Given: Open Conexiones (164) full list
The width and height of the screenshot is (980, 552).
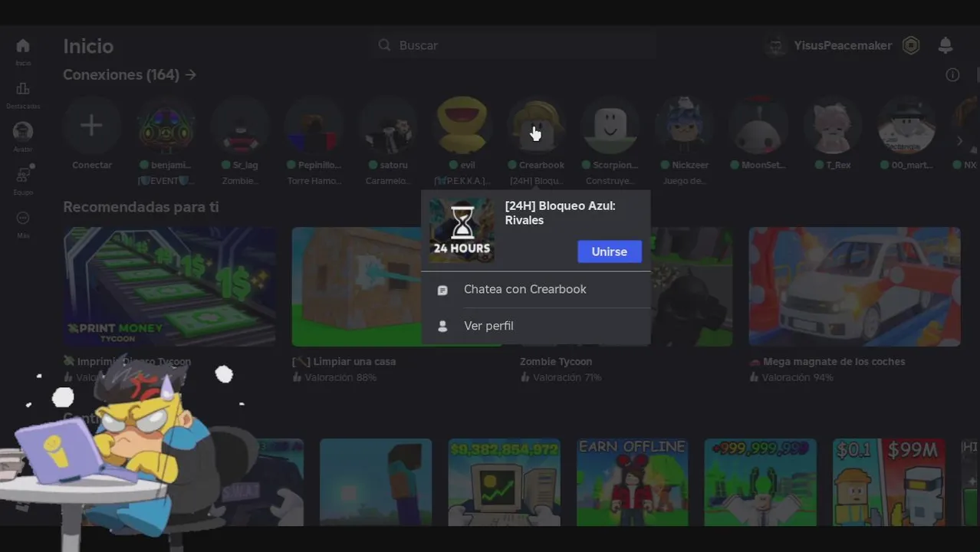Looking at the screenshot, I should coord(130,74).
